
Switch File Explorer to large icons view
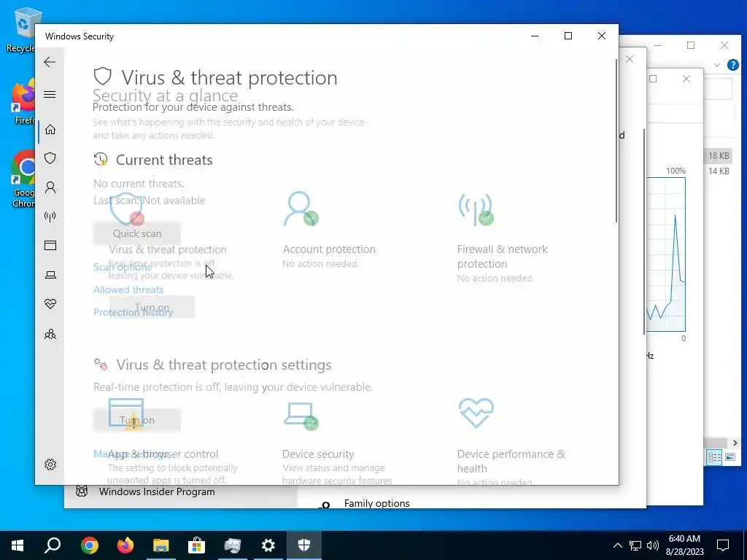click(x=729, y=457)
